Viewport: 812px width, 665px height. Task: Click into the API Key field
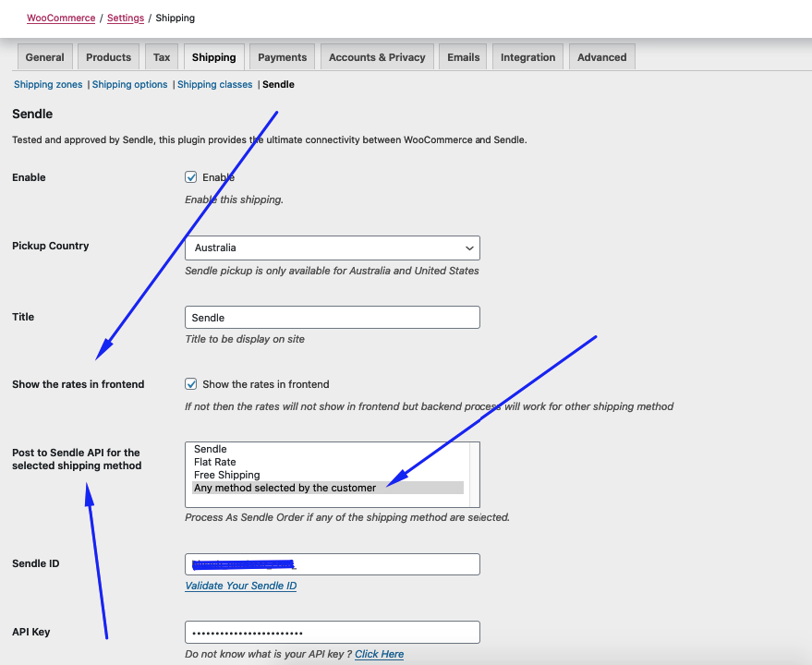tap(332, 632)
